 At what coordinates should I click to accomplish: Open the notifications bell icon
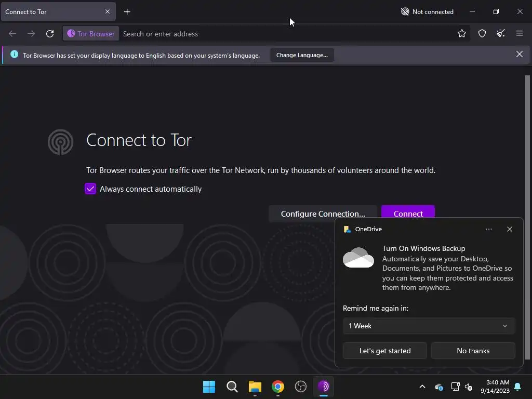click(x=517, y=387)
